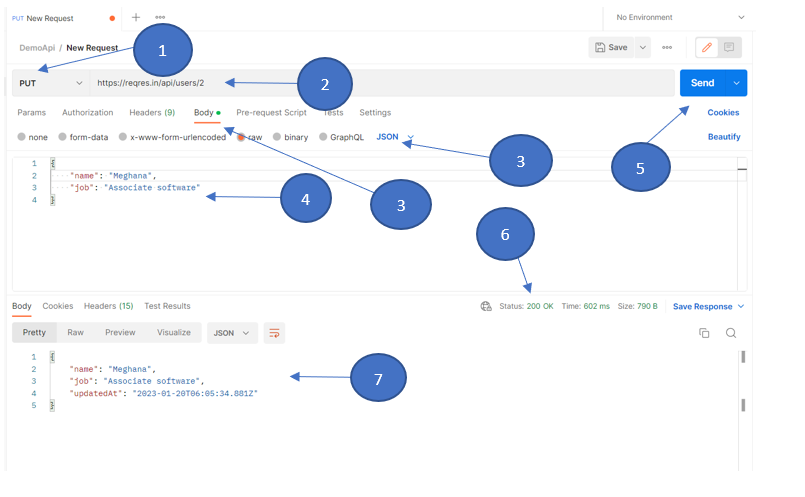The height and width of the screenshot is (497, 805).
Task: Switch to edit mode pencil icon
Action: tap(706, 47)
